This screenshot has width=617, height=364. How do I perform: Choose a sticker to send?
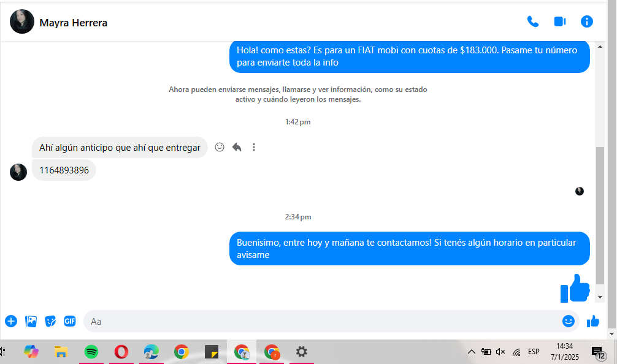click(50, 321)
